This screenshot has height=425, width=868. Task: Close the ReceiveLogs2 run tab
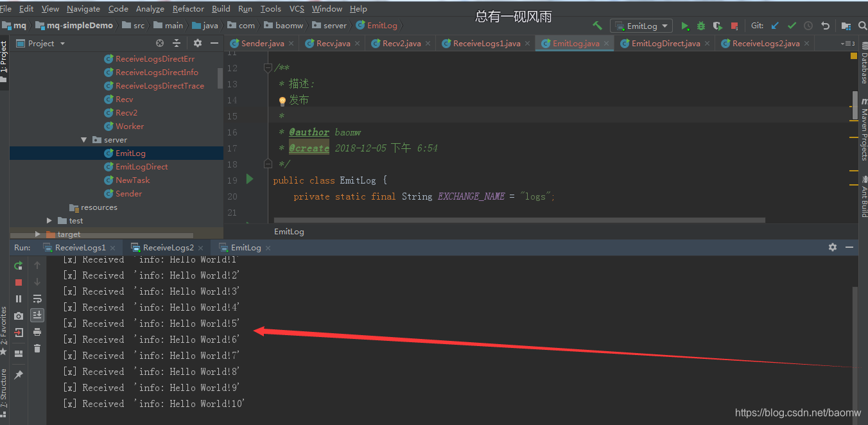pyautogui.click(x=202, y=247)
